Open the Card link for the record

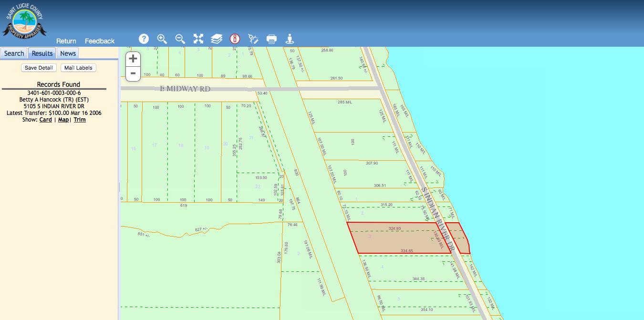(45, 120)
